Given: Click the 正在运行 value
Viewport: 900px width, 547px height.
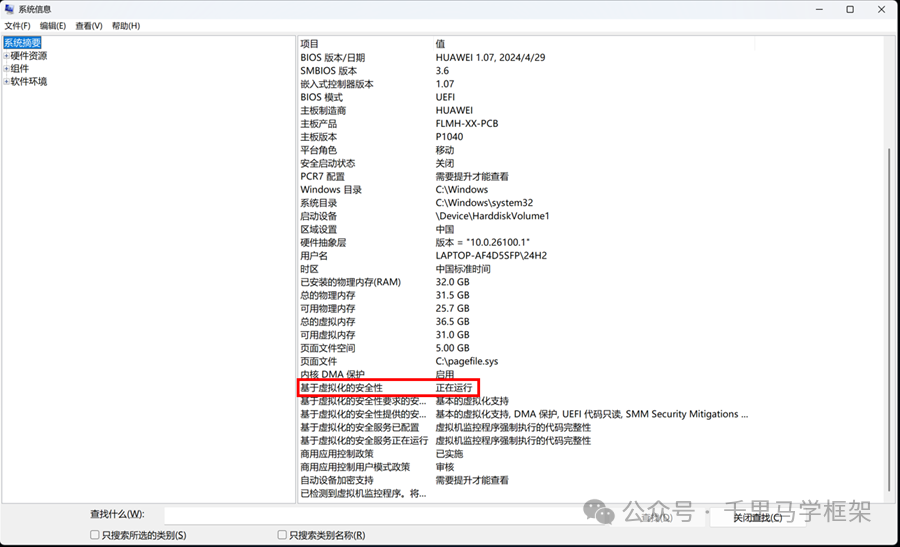Looking at the screenshot, I should [453, 388].
